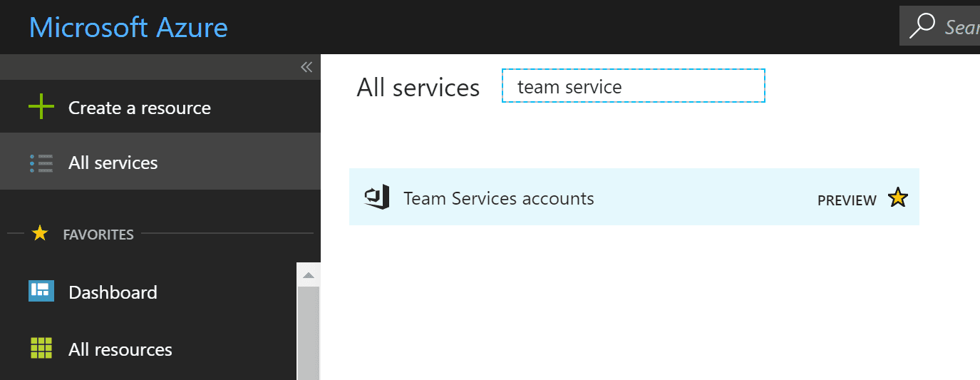Click the green plus Create icon
The height and width of the screenshot is (380, 980).
[x=41, y=108]
